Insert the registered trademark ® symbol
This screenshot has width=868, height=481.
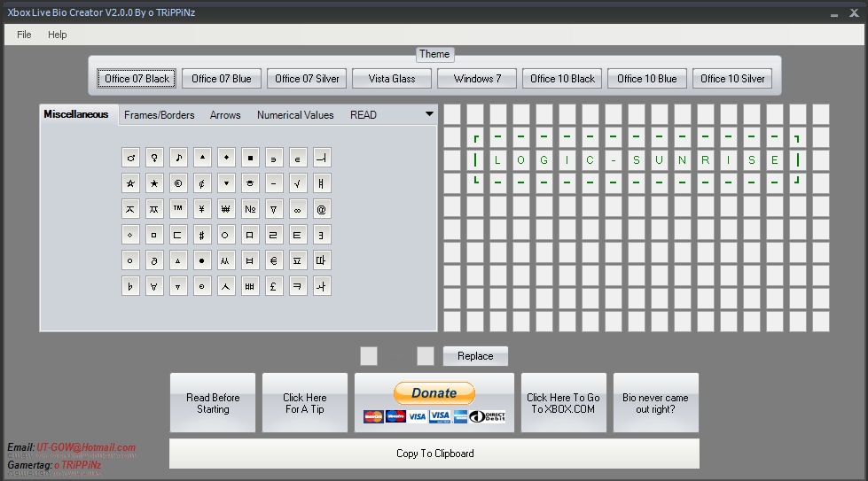pyautogui.click(x=178, y=183)
